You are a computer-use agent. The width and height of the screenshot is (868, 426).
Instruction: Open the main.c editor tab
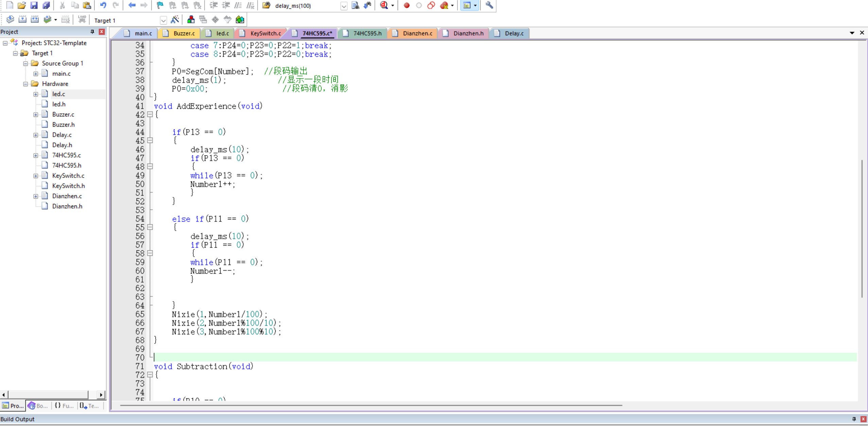[x=143, y=33]
